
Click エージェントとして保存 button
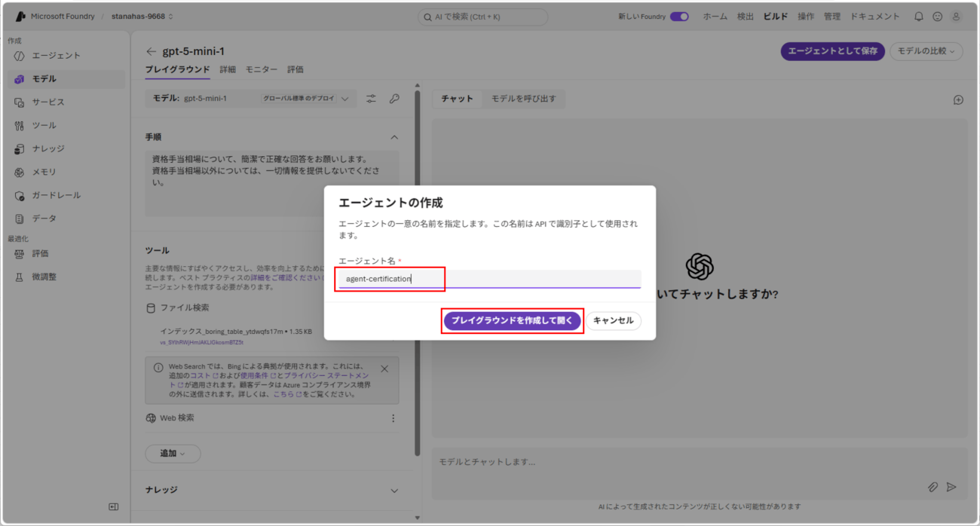833,51
